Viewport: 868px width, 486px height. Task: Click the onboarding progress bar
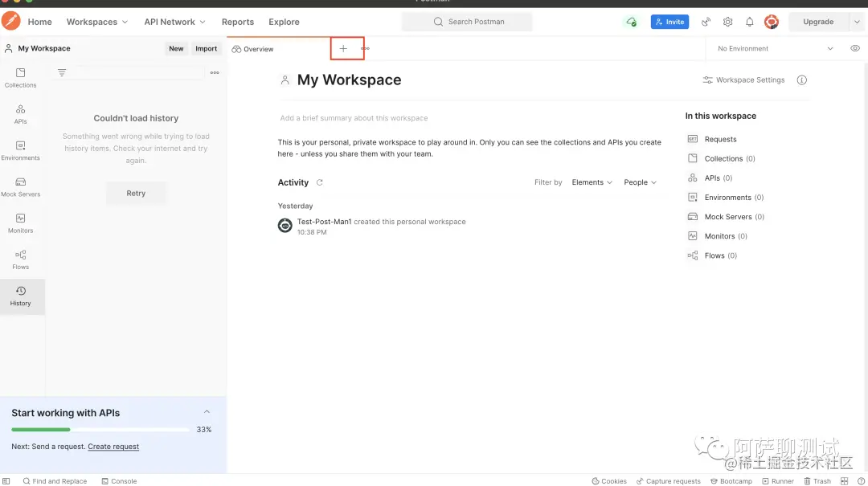(x=100, y=430)
